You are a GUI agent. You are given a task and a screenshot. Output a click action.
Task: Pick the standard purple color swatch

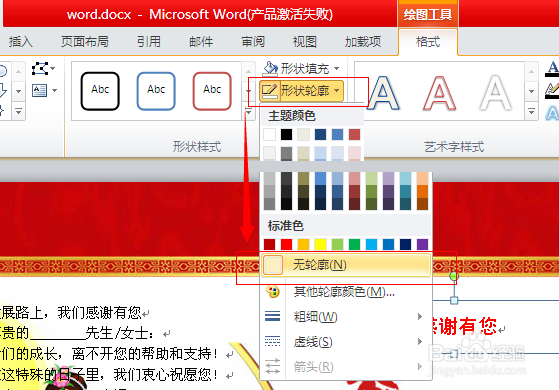click(422, 245)
